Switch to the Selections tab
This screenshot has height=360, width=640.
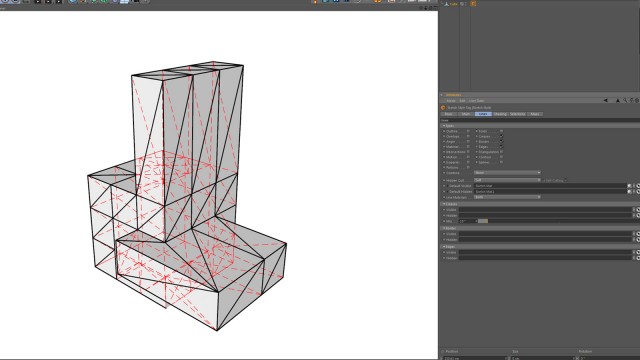(x=518, y=114)
